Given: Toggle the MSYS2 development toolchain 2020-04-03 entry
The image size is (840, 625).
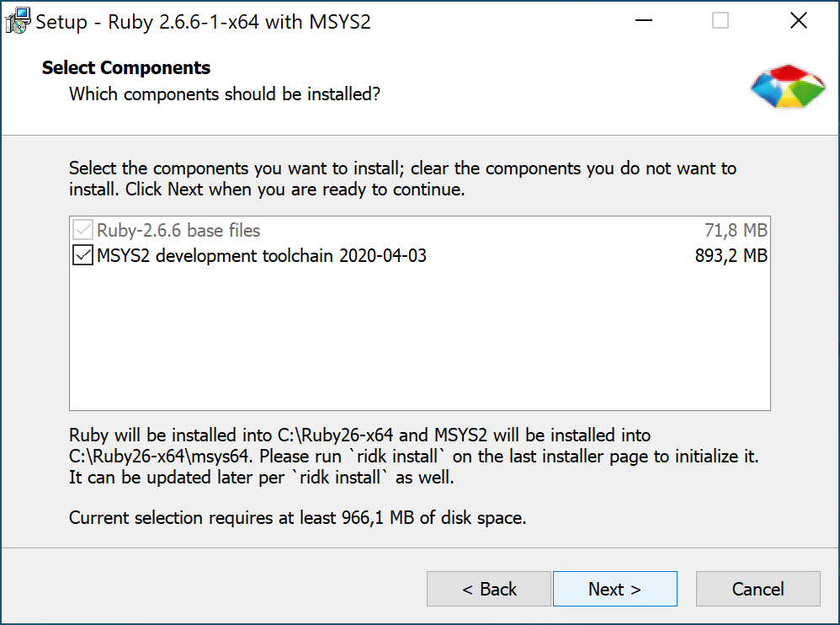Looking at the screenshot, I should [x=82, y=254].
